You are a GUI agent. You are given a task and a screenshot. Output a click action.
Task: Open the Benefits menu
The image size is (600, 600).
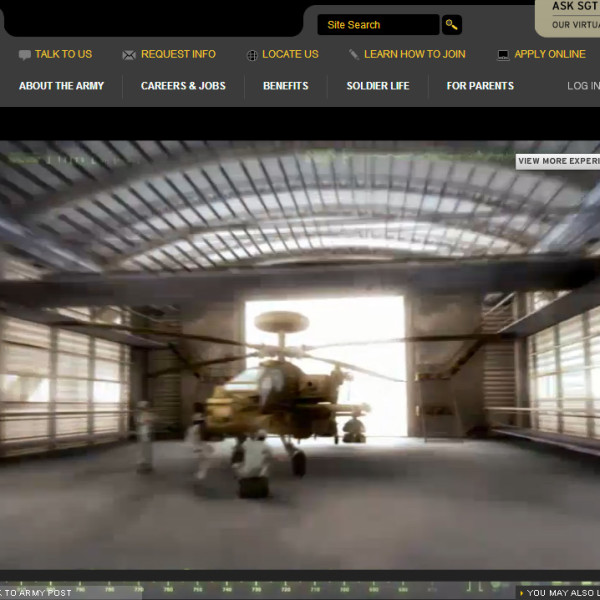click(x=286, y=86)
